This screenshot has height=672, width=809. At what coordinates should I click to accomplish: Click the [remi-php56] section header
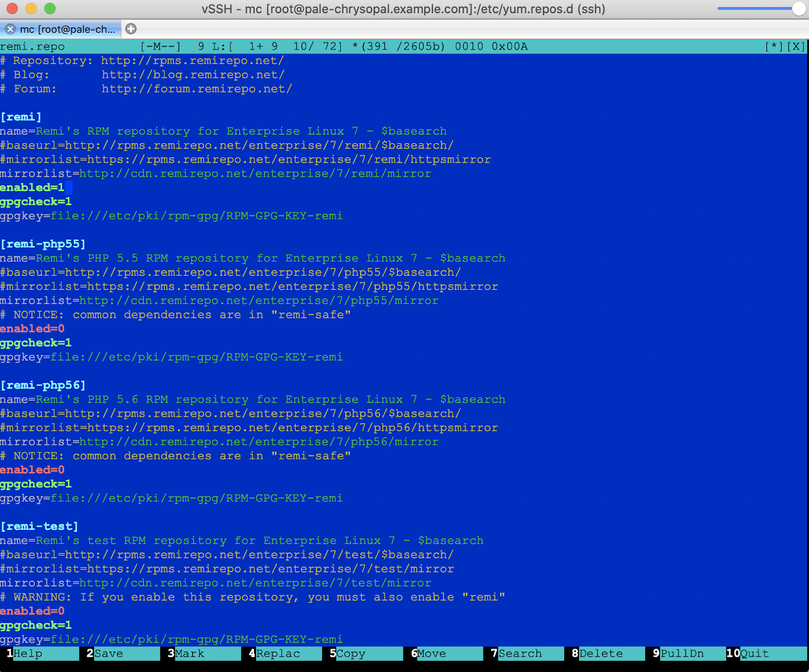click(43, 385)
